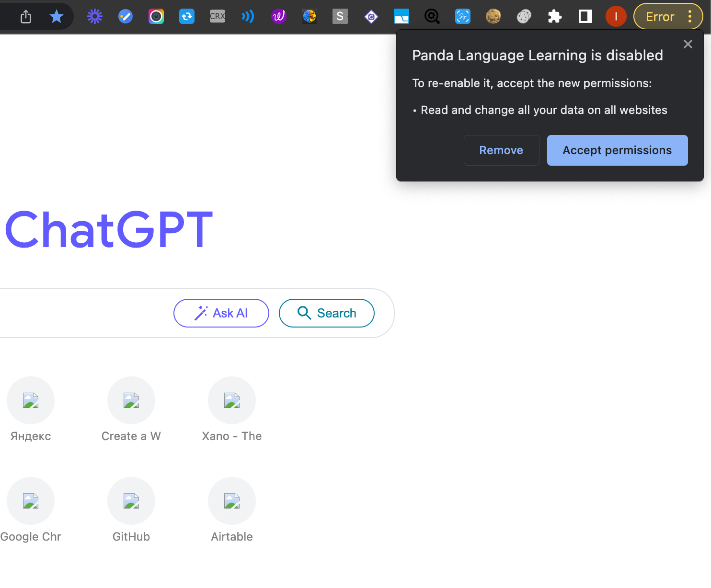Screen dimensions: 711x588
Task: Click the search input field
Action: click(x=81, y=313)
